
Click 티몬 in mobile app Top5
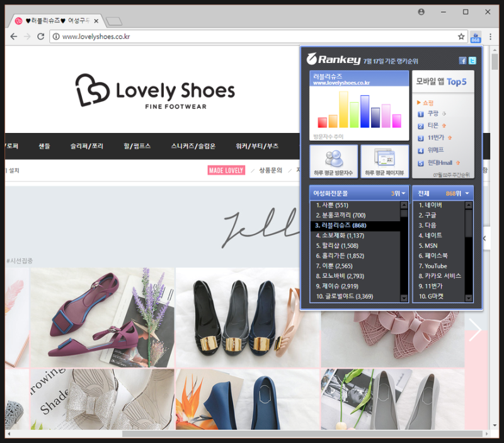tap(433, 125)
